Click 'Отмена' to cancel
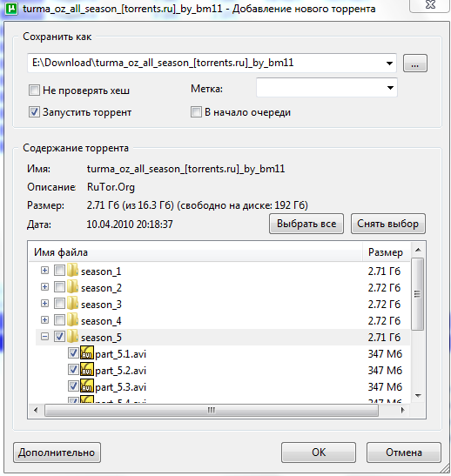This screenshot has width=451, height=476. [x=404, y=453]
